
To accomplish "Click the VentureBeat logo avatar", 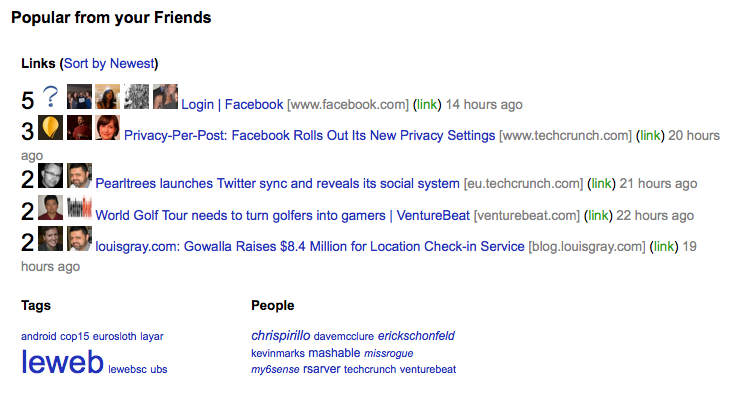I will click(79, 208).
